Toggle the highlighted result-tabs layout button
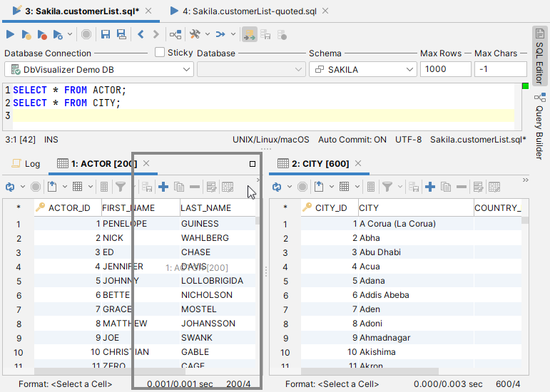550x392 pixels. coord(250,34)
